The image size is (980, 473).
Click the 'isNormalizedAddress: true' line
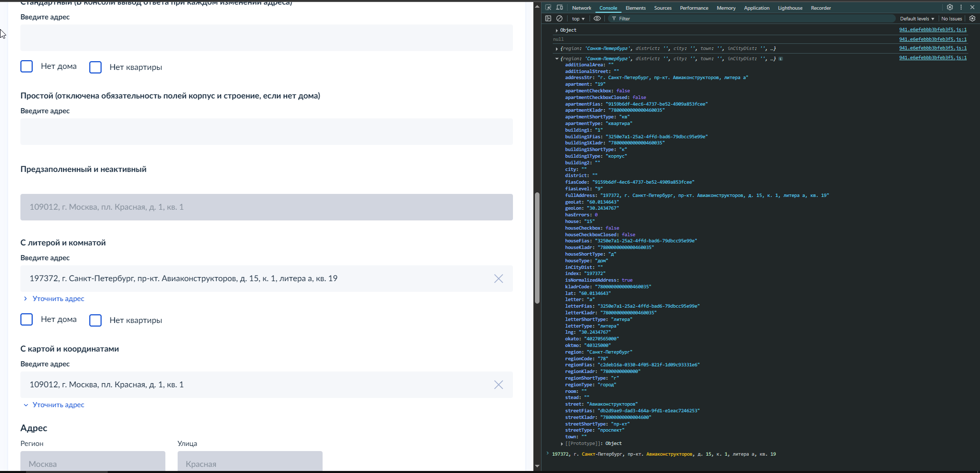point(598,280)
